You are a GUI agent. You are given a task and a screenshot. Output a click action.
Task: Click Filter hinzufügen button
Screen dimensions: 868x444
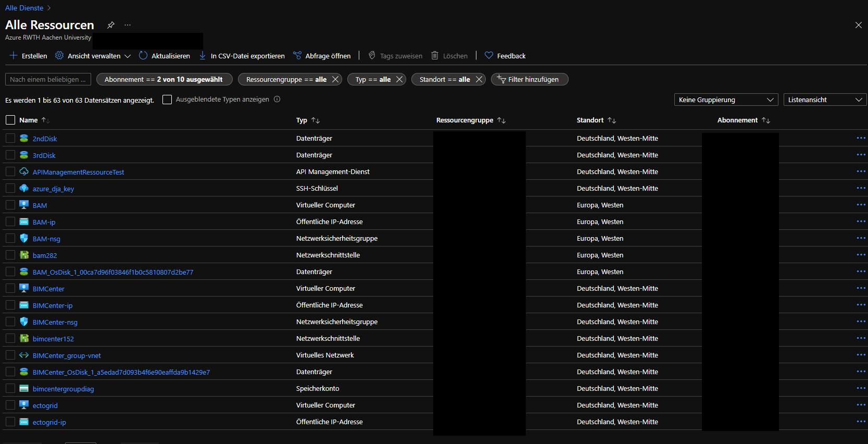pos(529,79)
